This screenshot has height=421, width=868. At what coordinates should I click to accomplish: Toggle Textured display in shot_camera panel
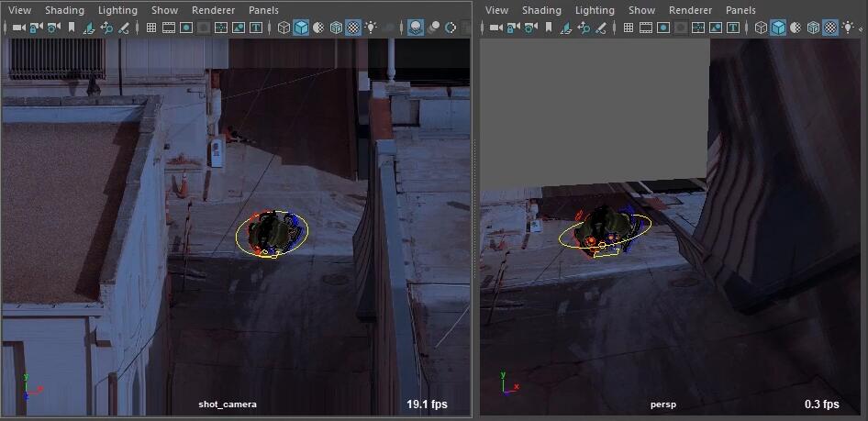pos(353,28)
